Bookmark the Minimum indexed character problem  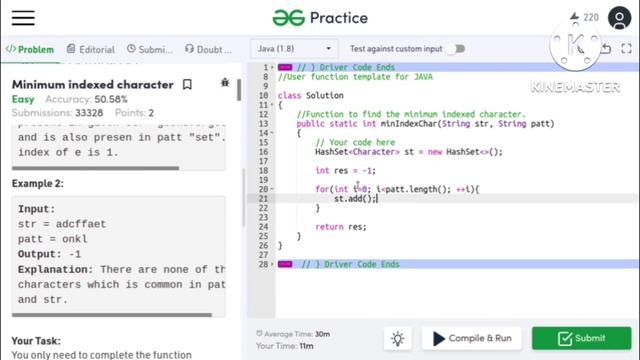pos(187,84)
